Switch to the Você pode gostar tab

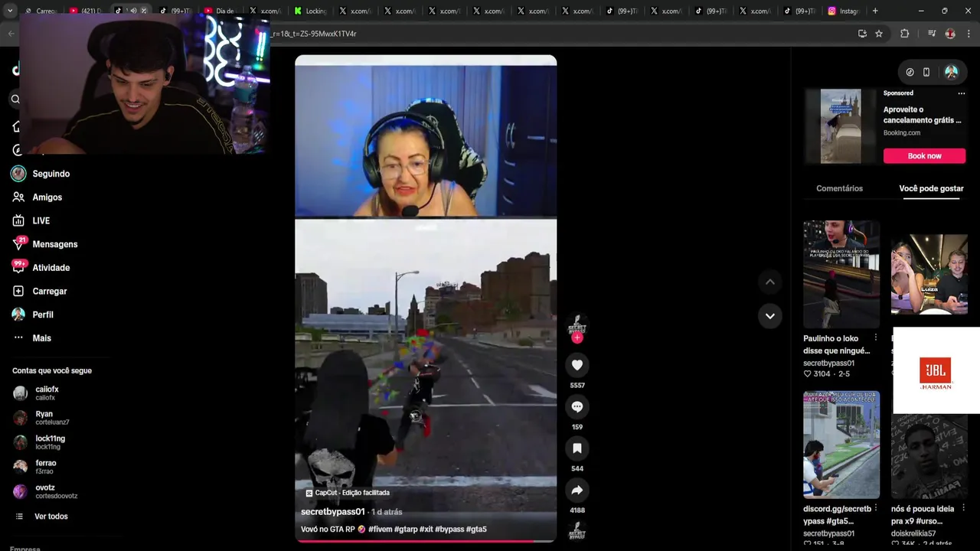[931, 188]
